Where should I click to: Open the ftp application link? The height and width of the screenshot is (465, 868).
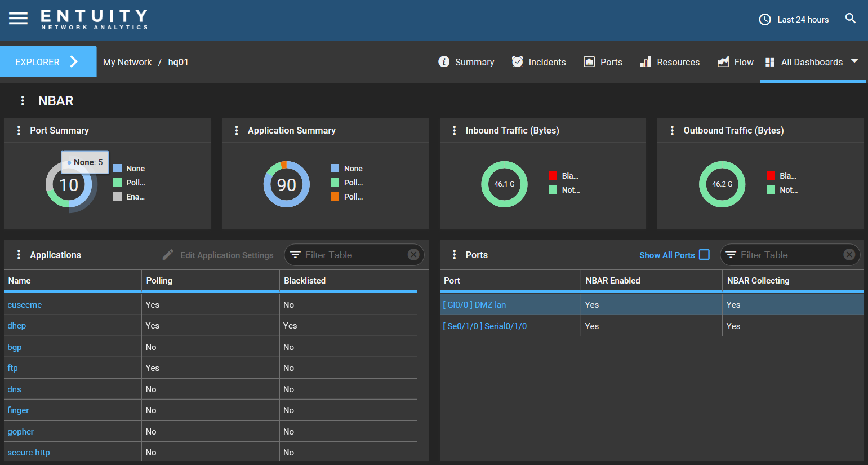click(12, 368)
